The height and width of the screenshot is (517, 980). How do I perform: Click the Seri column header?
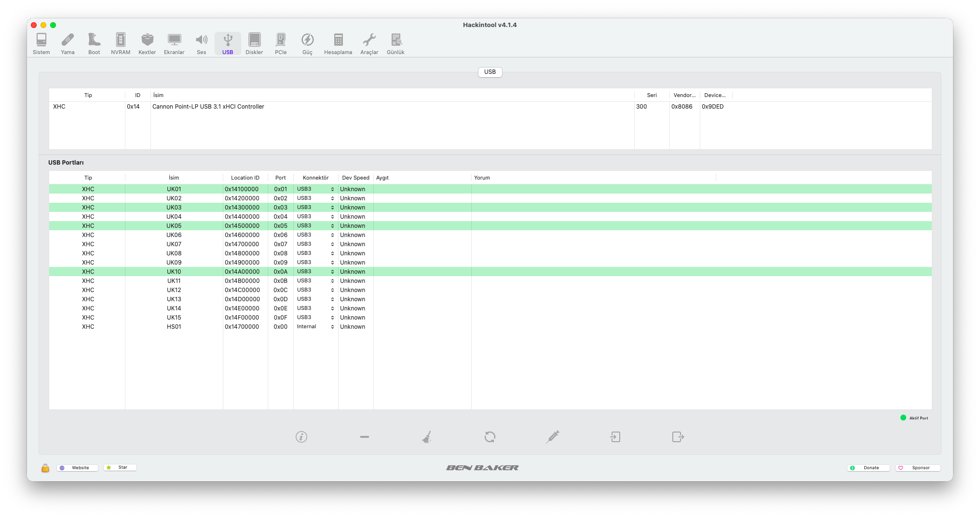652,95
